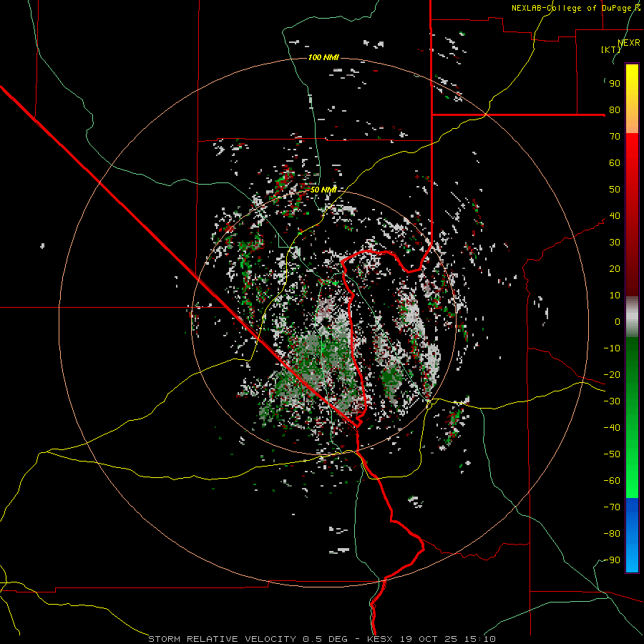
Task: Select the 100 NMI range ring label
Action: point(323,57)
